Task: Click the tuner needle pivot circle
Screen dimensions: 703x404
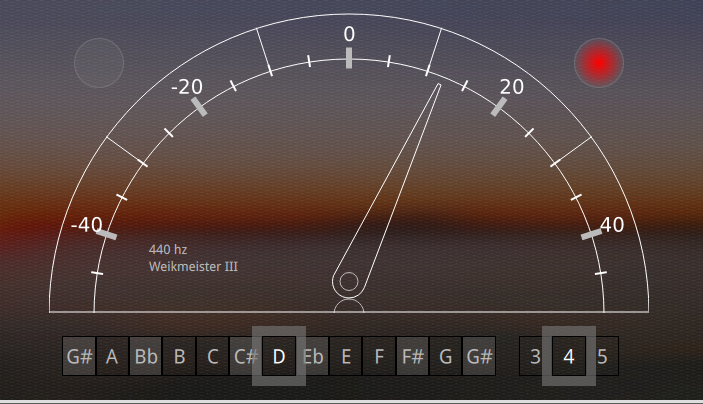Action: click(x=348, y=282)
